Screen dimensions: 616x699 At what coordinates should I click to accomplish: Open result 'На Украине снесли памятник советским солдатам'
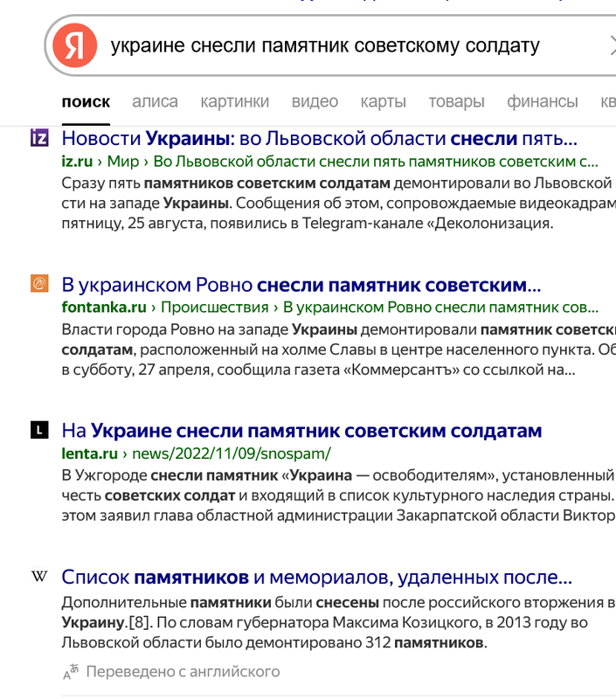click(x=301, y=431)
